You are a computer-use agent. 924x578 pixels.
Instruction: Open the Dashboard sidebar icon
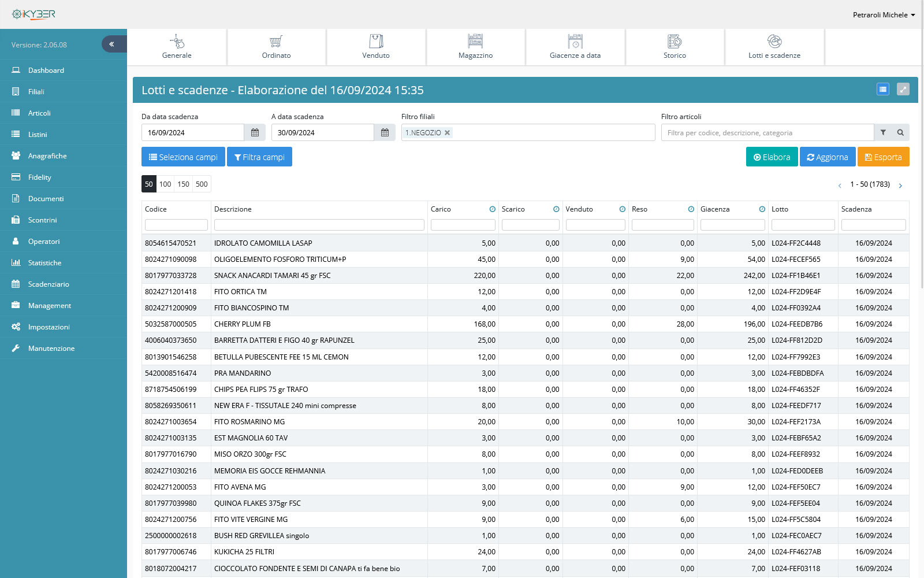(16, 70)
